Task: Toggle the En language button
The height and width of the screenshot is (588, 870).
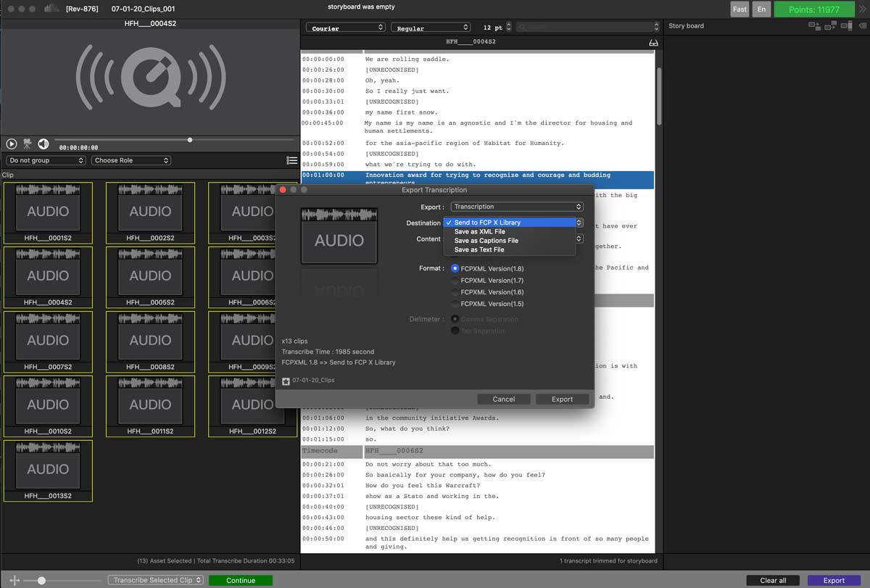Action: pos(761,9)
